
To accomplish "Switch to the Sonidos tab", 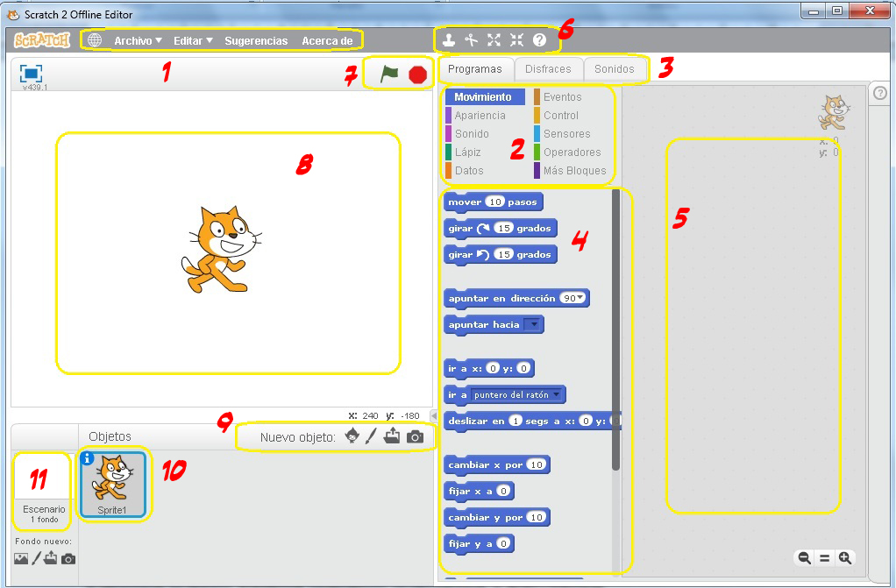I will 615,68.
